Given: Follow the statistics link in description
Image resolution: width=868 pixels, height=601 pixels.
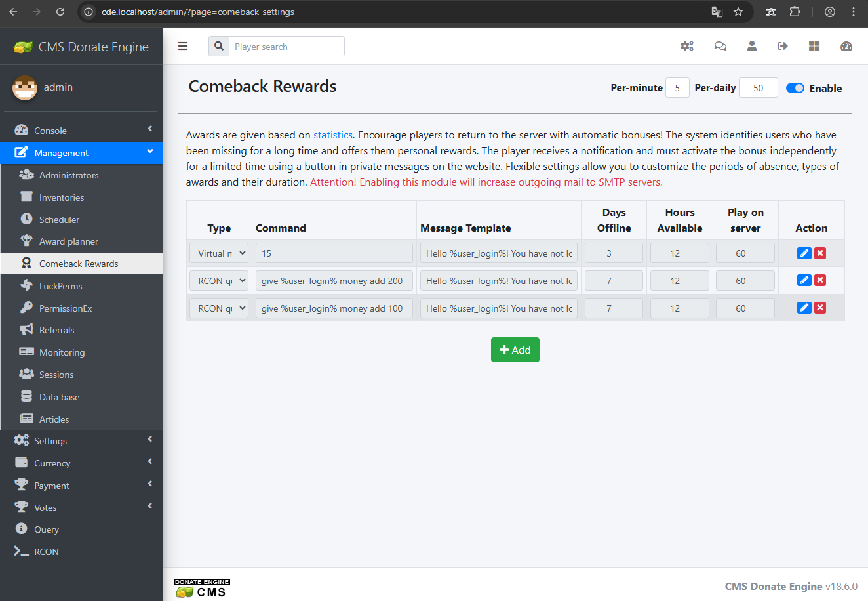Looking at the screenshot, I should point(332,135).
